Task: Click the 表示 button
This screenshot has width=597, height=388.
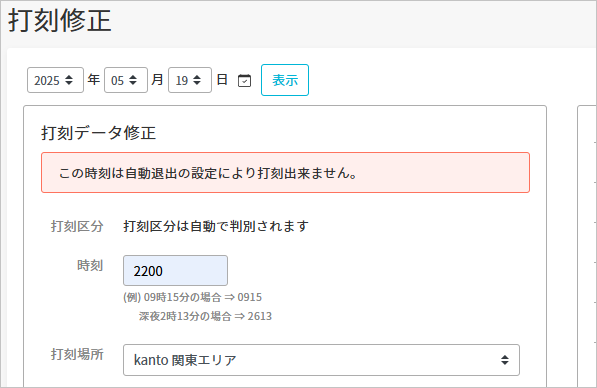Action: pos(285,80)
